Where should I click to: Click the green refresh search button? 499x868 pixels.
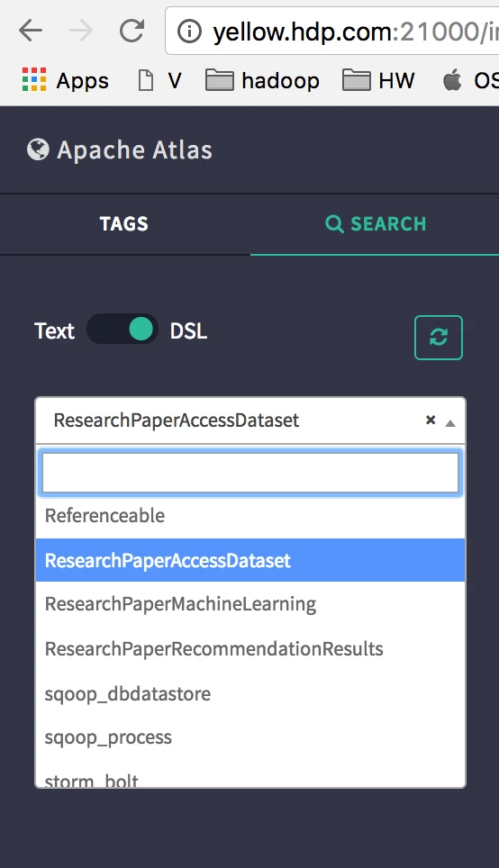439,337
